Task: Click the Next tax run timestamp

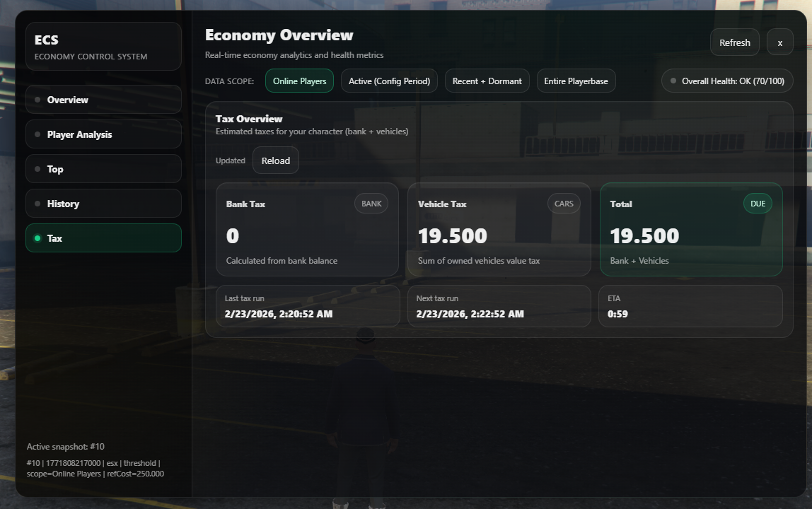Action: (470, 314)
